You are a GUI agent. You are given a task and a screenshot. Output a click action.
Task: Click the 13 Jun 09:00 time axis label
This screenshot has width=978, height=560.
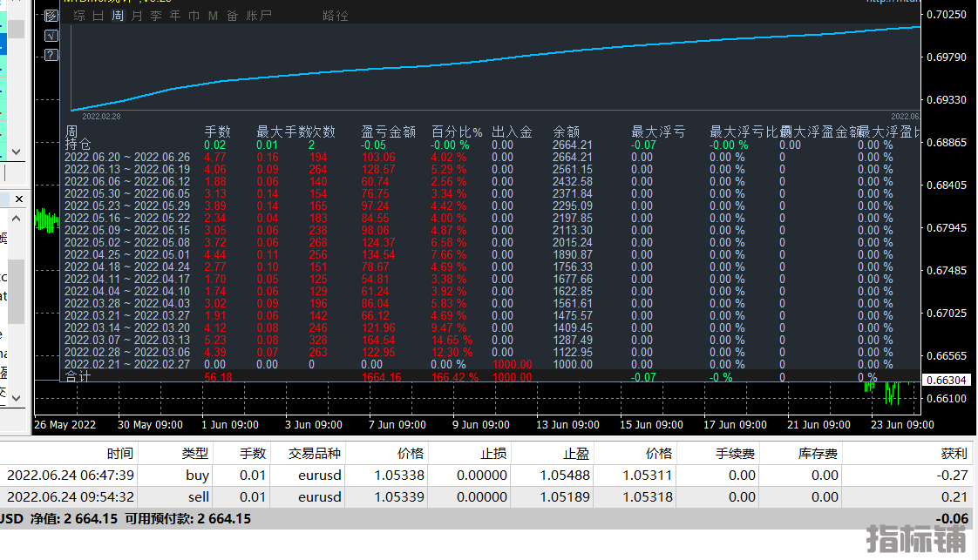[x=567, y=425]
